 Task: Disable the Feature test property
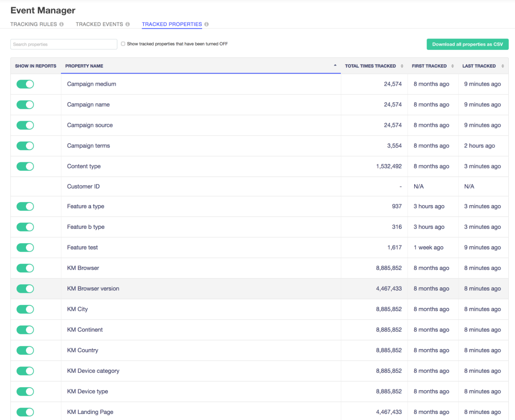[25, 247]
